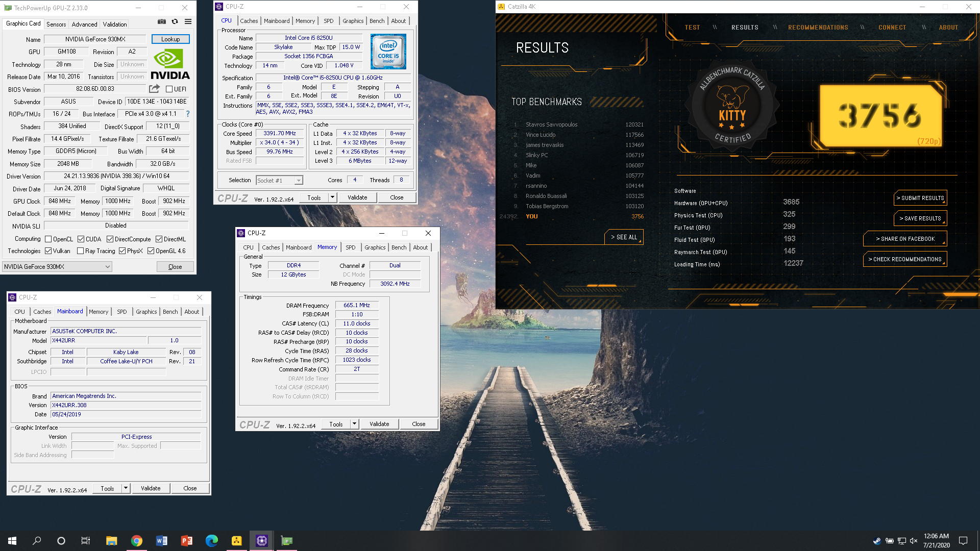The height and width of the screenshot is (551, 980).
Task: Click Submit Results in Catzilla
Action: (920, 198)
